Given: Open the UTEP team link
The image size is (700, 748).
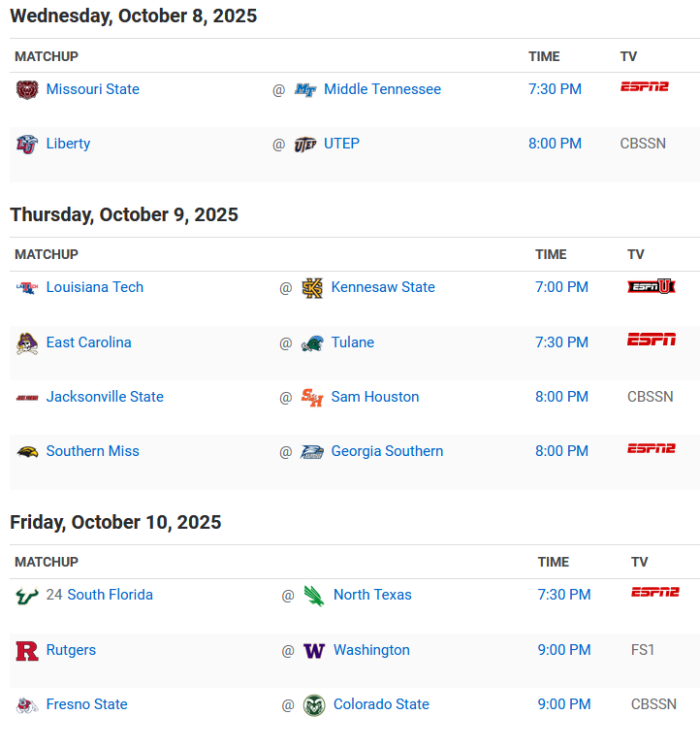Looking at the screenshot, I should point(341,144).
